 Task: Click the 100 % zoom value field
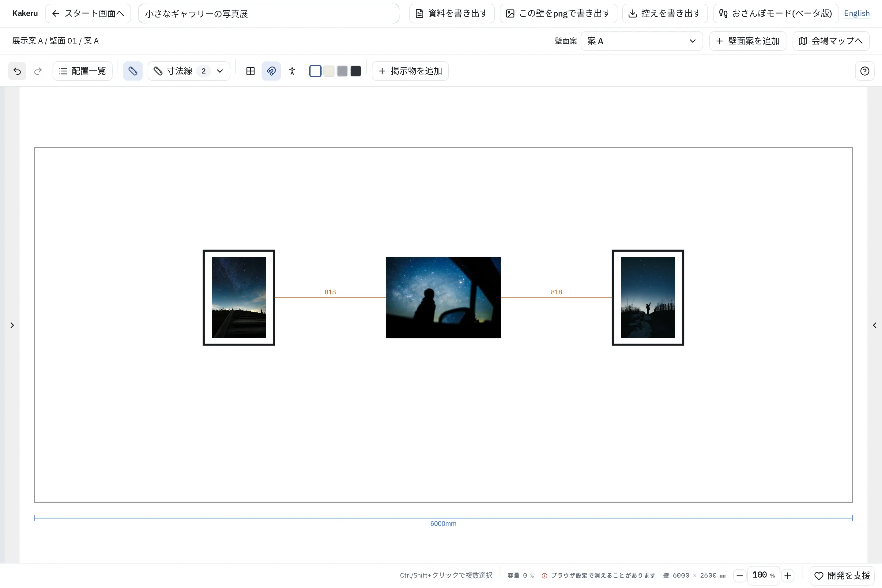click(x=763, y=575)
